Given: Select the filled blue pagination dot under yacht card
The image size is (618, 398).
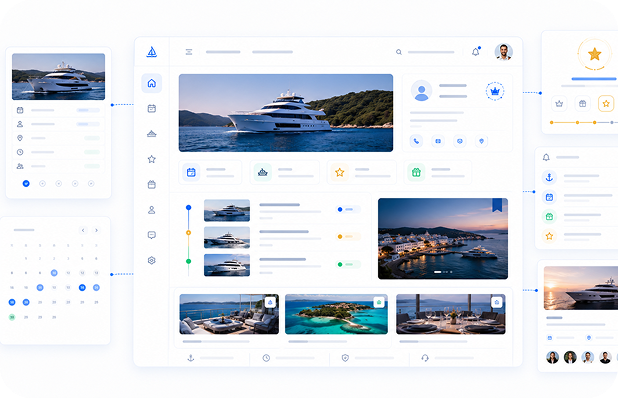Looking at the screenshot, I should point(26,183).
